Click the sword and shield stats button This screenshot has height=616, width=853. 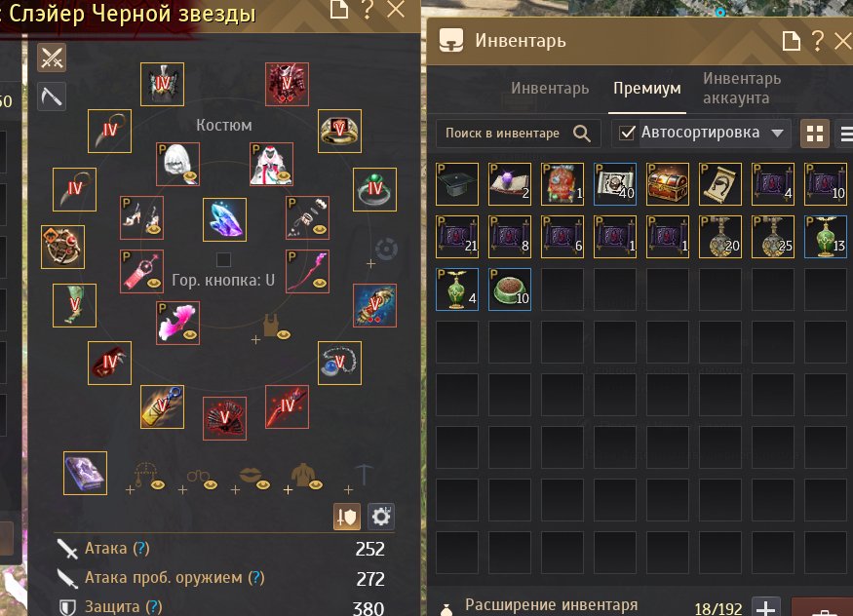[346, 516]
